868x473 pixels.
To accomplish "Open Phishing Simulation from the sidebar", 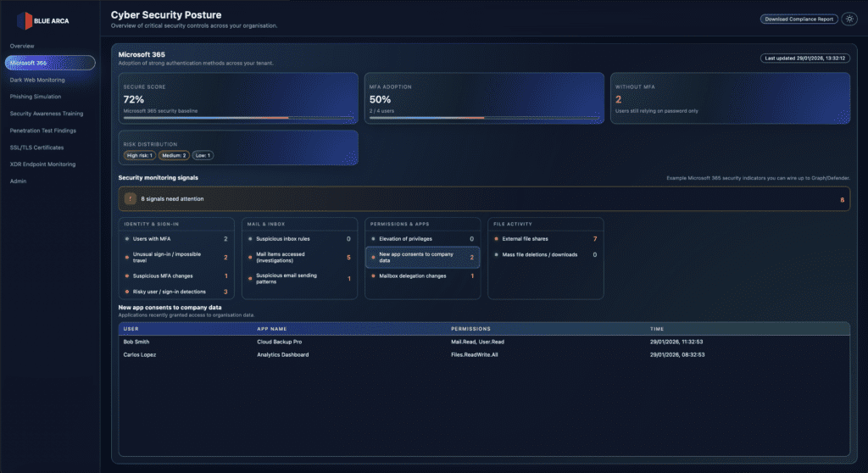I will click(x=36, y=97).
